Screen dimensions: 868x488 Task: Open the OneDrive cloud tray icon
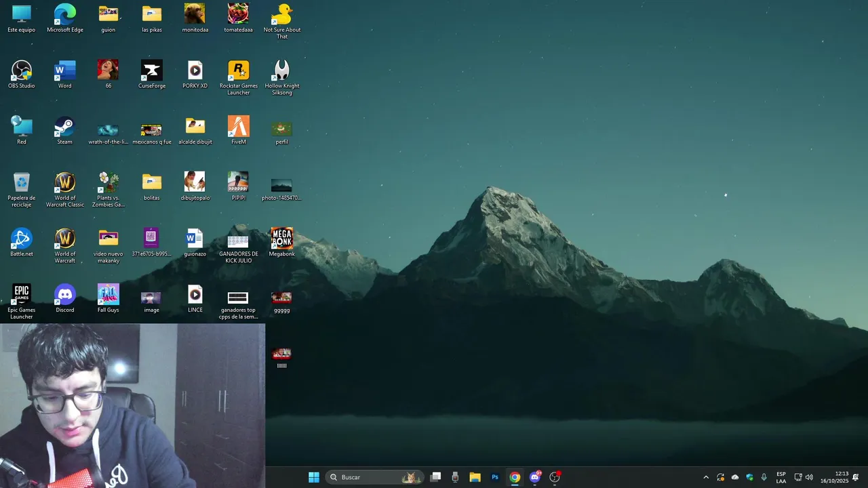pos(735,477)
